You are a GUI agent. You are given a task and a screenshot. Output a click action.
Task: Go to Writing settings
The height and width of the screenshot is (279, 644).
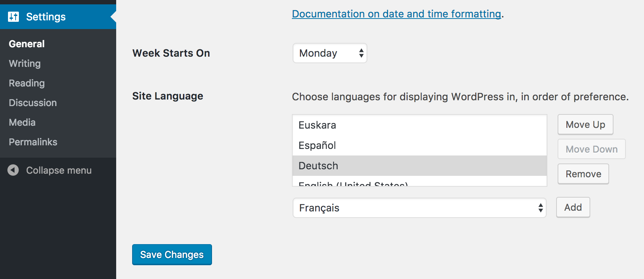pos(25,64)
